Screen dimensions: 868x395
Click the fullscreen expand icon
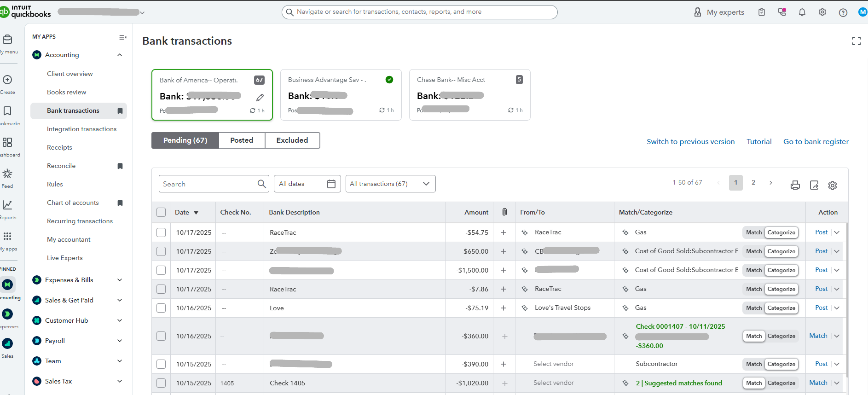pos(856,41)
